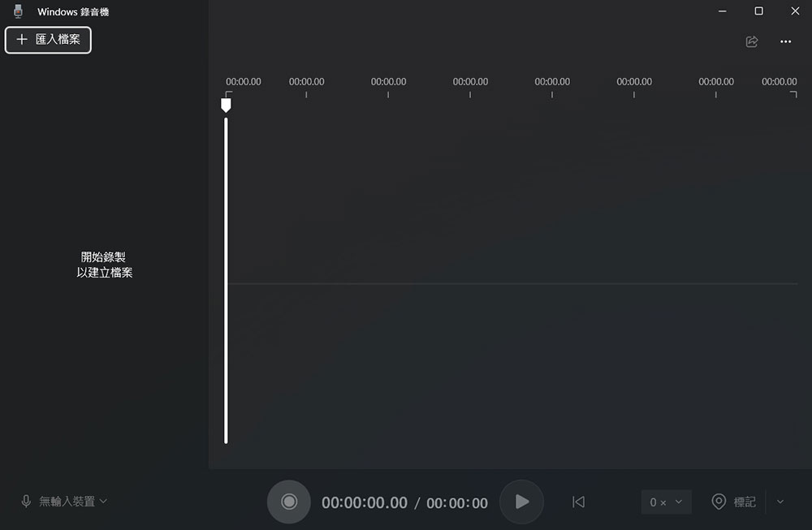Click the 標記 text label

[x=745, y=502]
